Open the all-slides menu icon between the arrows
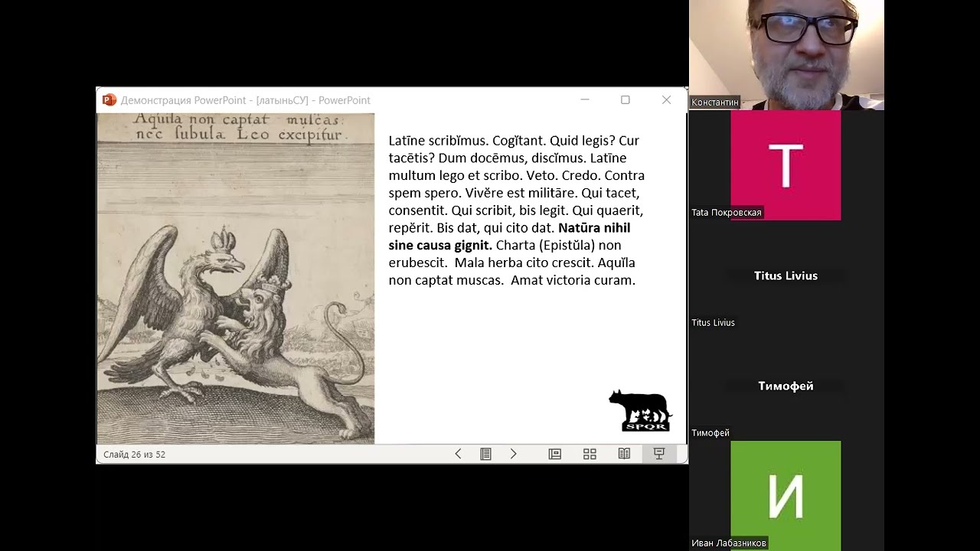Screen dimensions: 980x551 (485, 454)
